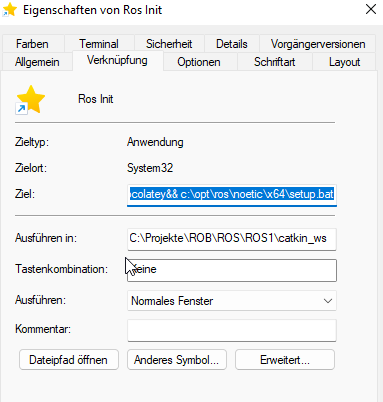
Task: Go to the Vorgängerversionen tab
Action: 318,44
